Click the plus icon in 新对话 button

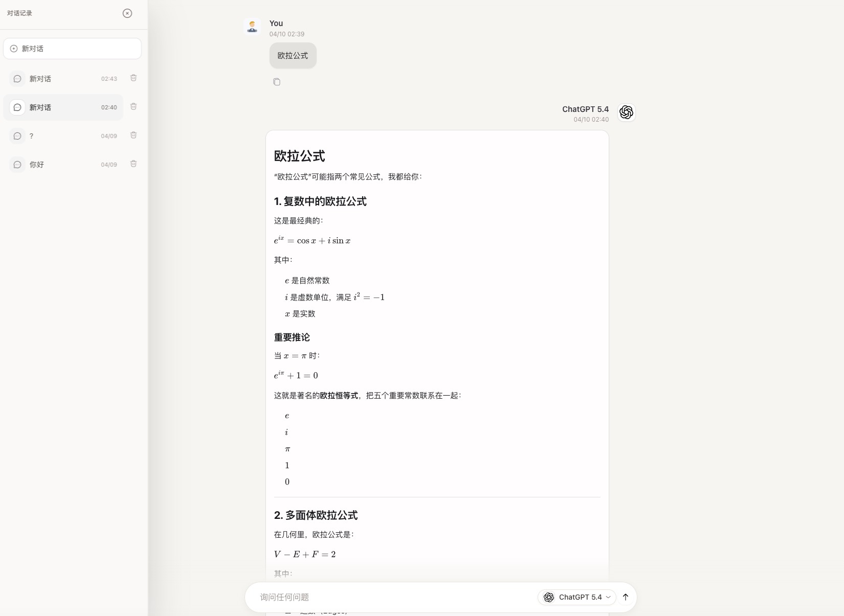pyautogui.click(x=14, y=49)
